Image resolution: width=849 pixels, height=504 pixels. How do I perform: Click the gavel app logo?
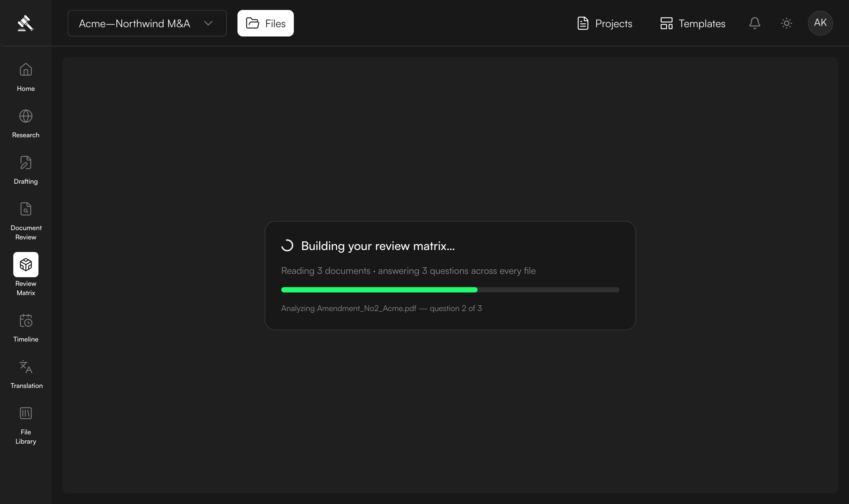[x=26, y=23]
